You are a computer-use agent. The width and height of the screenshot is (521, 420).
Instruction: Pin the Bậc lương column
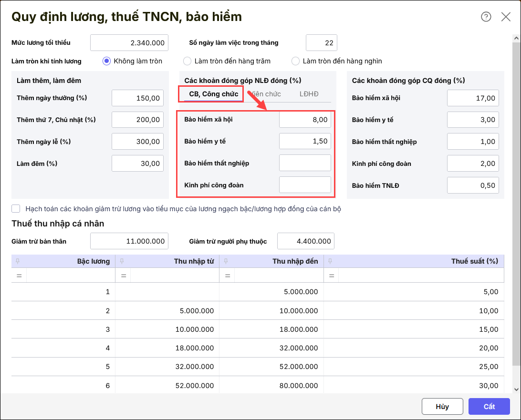click(x=18, y=261)
